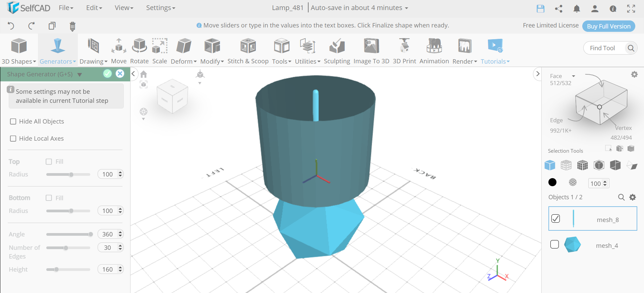Open the Edit menu

(x=94, y=8)
